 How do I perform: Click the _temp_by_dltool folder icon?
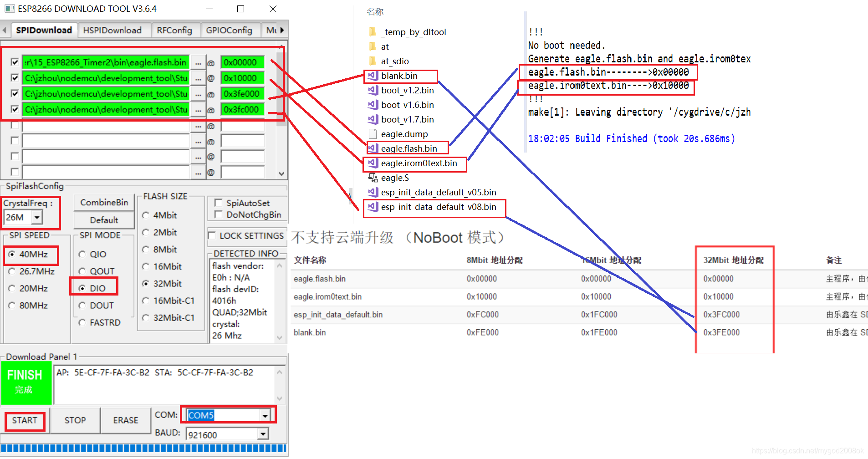[x=373, y=32]
